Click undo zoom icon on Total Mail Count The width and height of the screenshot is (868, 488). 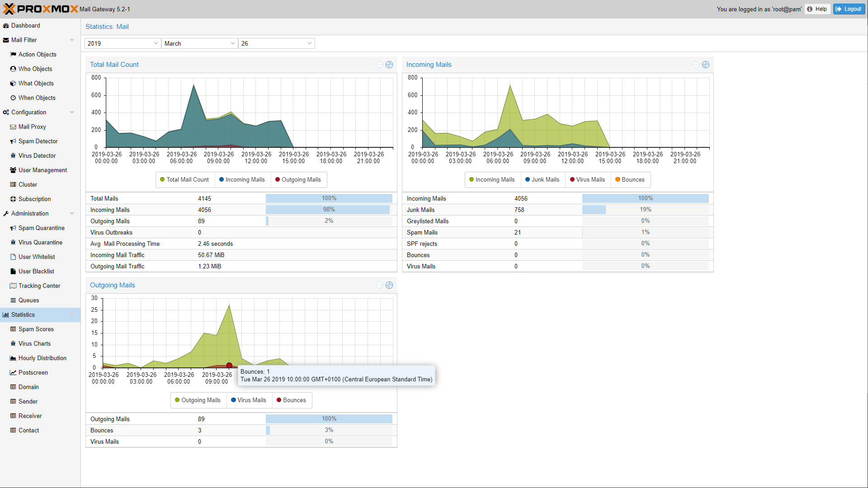click(379, 65)
